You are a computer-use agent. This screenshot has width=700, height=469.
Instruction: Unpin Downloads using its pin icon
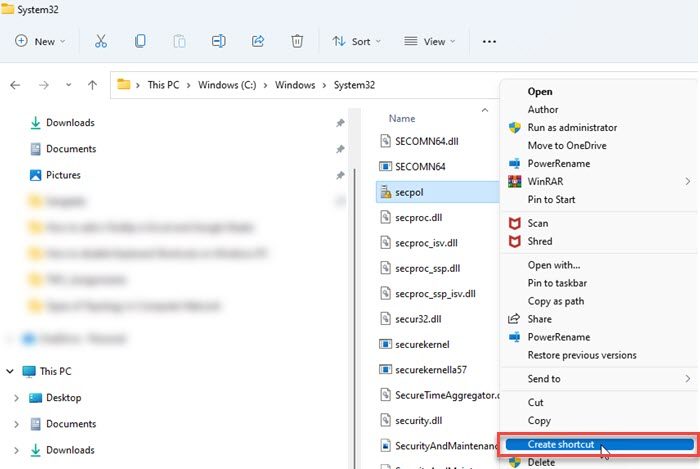click(x=340, y=123)
